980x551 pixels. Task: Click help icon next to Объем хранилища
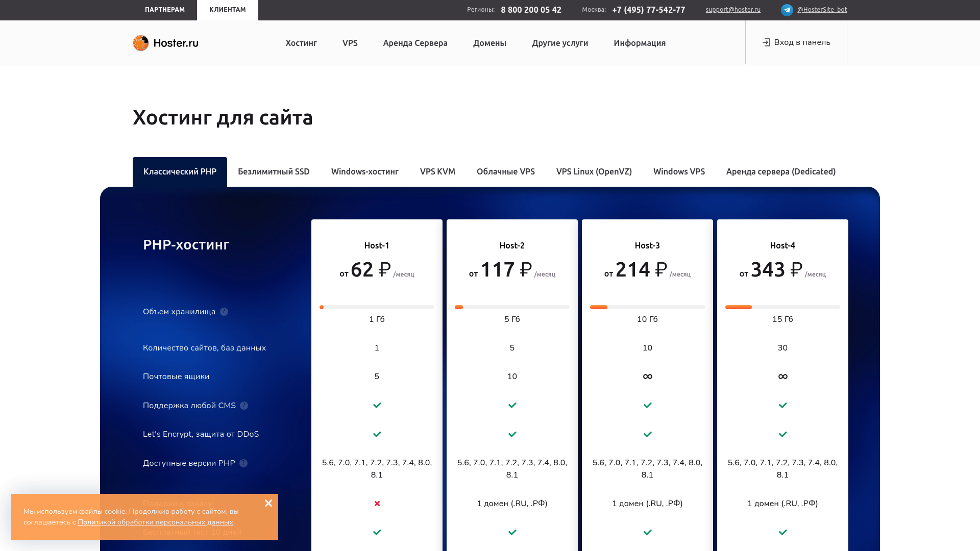pos(224,312)
